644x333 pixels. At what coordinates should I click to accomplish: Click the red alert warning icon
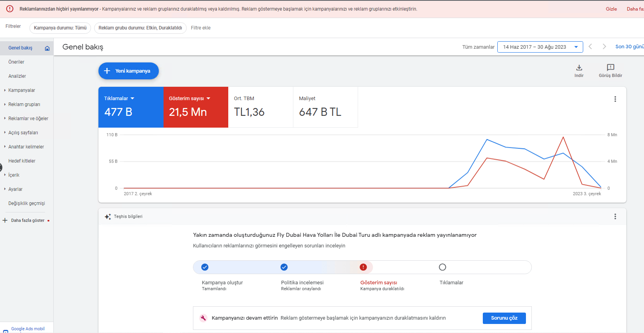[x=10, y=9]
